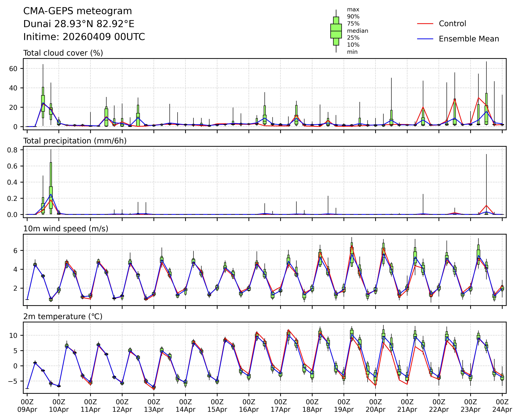Click the '00Z 09Apr' x-axis label

(27, 406)
